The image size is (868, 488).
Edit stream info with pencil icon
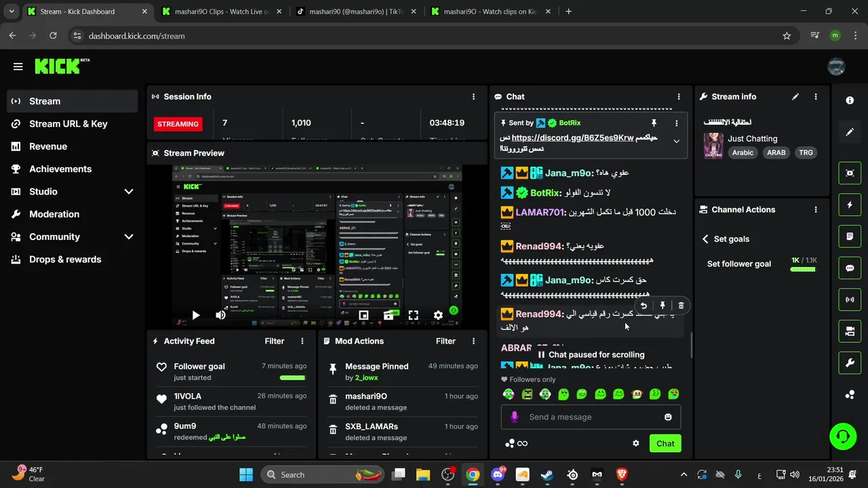[x=795, y=97]
